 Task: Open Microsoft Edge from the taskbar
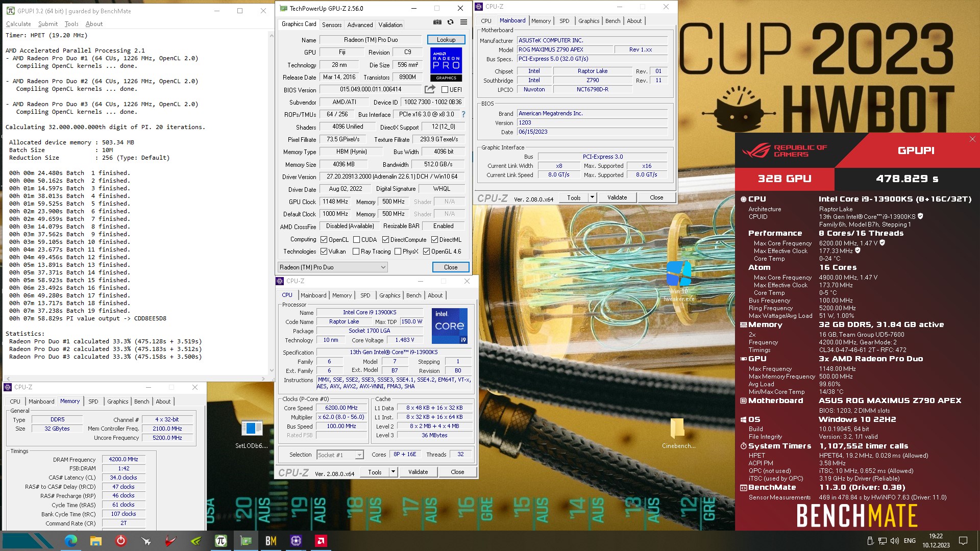coord(71,541)
